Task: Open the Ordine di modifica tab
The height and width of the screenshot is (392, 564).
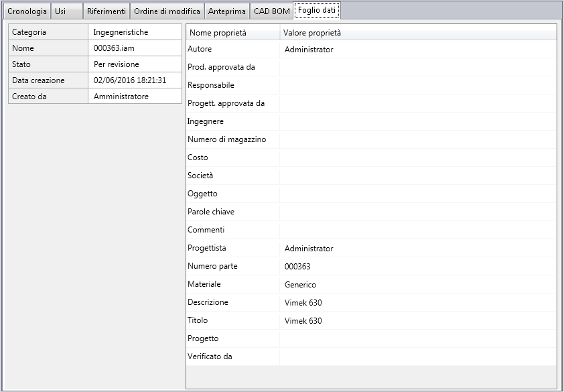Action: click(167, 11)
